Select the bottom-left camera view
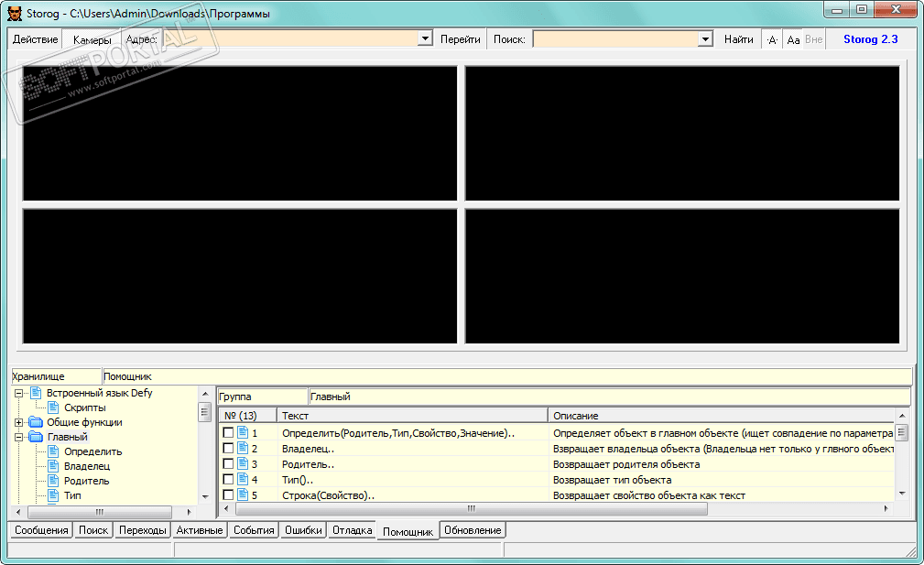This screenshot has height=565, width=924. tap(240, 276)
